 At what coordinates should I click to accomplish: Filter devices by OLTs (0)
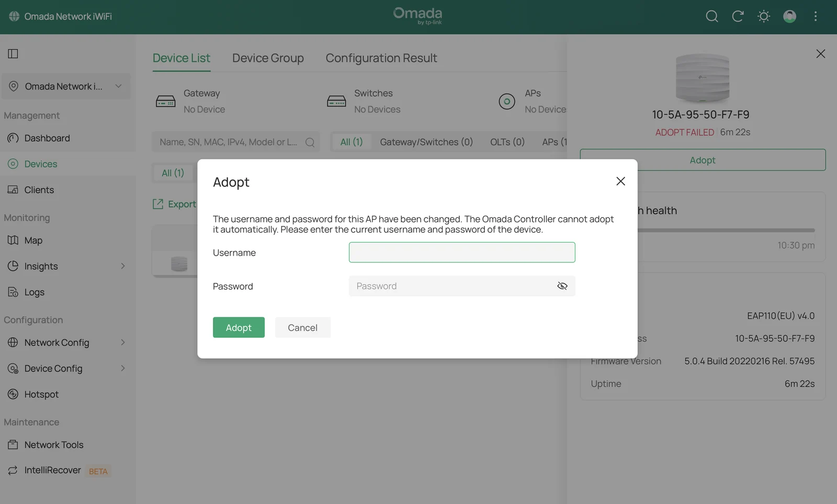507,142
